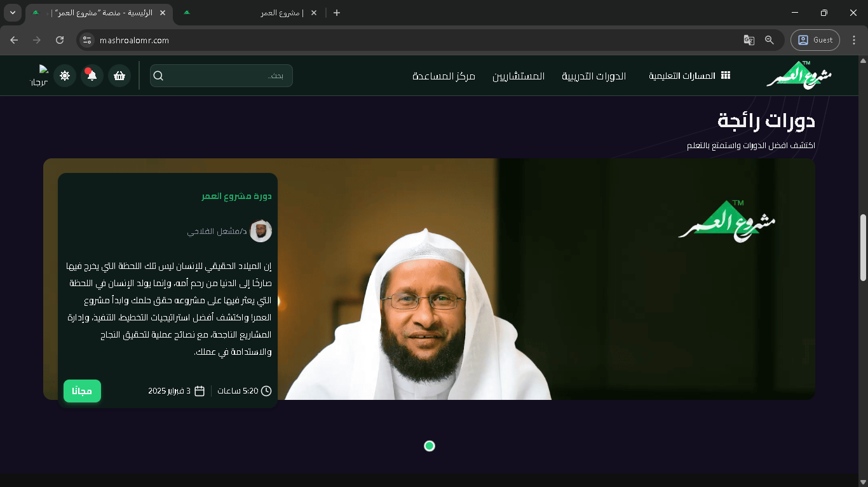The width and height of the screenshot is (868, 487).
Task: Click the magnifier icon in site search
Action: pos(159,76)
